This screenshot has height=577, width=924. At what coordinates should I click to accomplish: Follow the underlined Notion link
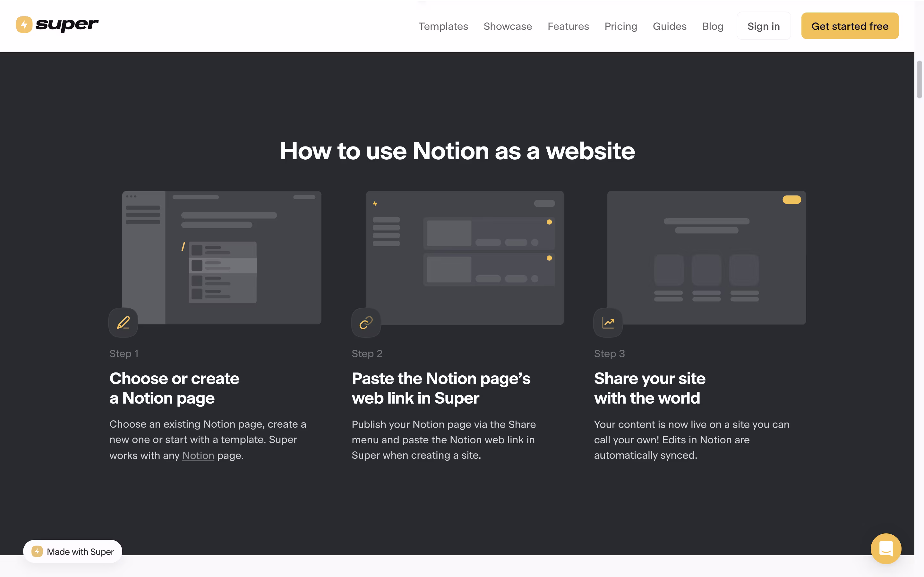(198, 456)
